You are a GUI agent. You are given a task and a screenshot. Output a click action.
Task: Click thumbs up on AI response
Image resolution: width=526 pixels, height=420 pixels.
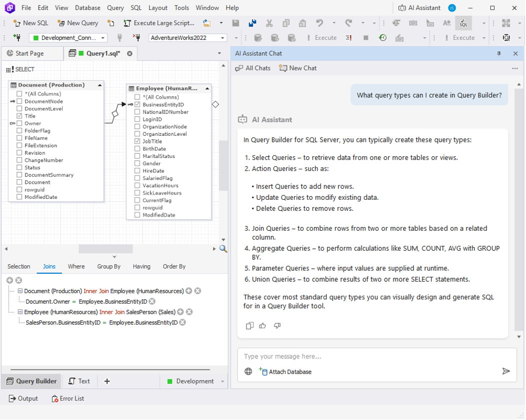tap(262, 326)
